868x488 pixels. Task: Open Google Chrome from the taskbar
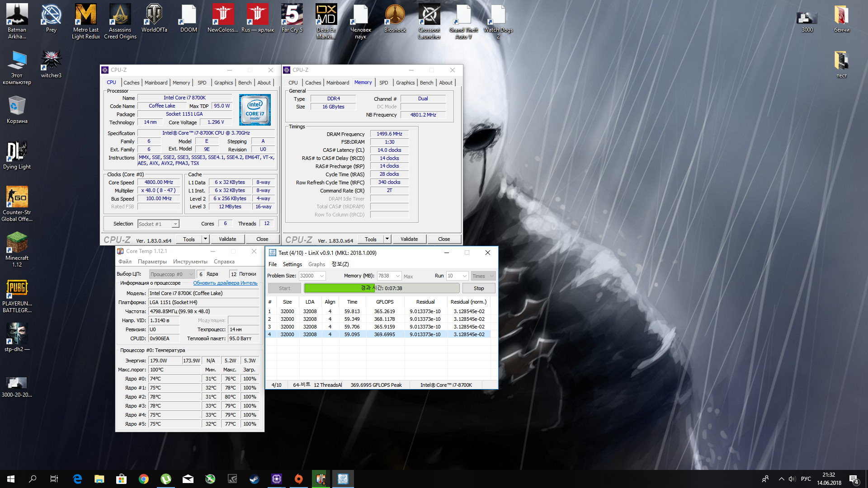click(x=144, y=479)
